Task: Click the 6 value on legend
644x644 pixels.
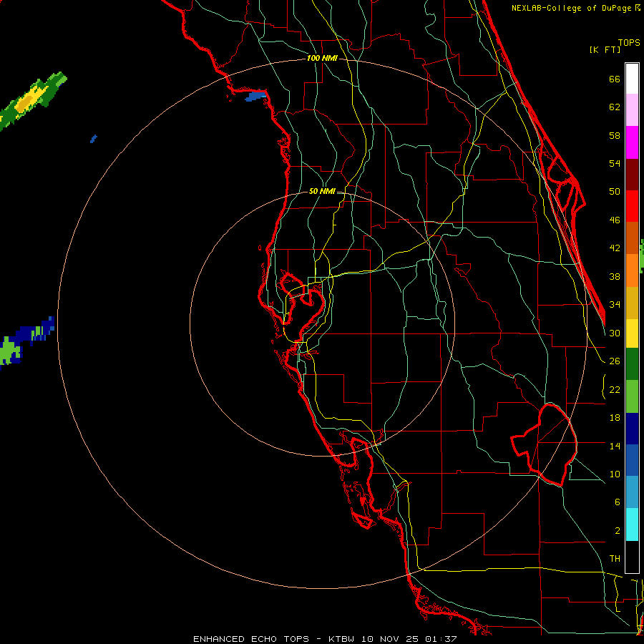Action: pyautogui.click(x=617, y=502)
